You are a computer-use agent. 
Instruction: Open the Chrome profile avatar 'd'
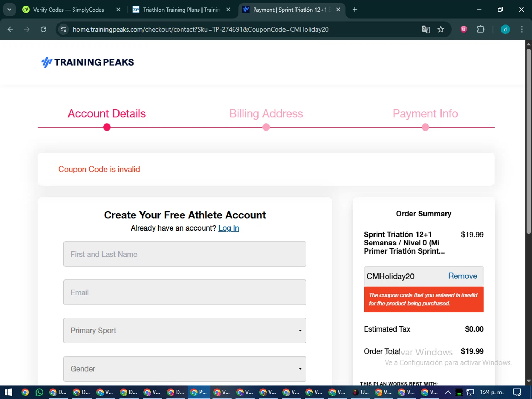click(x=505, y=29)
